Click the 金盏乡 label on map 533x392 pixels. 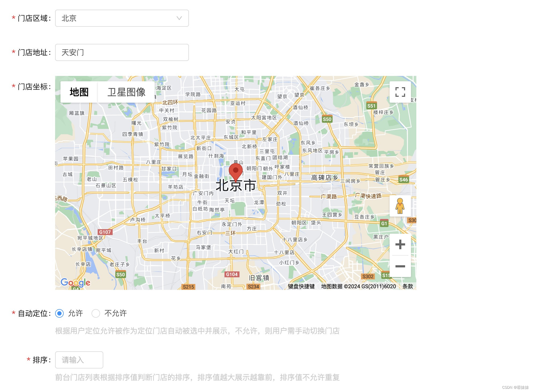click(x=361, y=84)
